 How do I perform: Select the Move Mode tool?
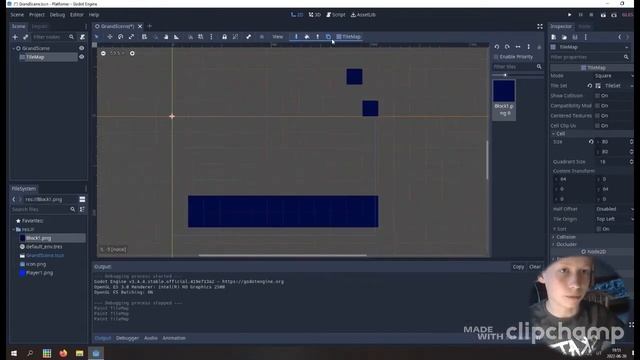pyautogui.click(x=110, y=37)
